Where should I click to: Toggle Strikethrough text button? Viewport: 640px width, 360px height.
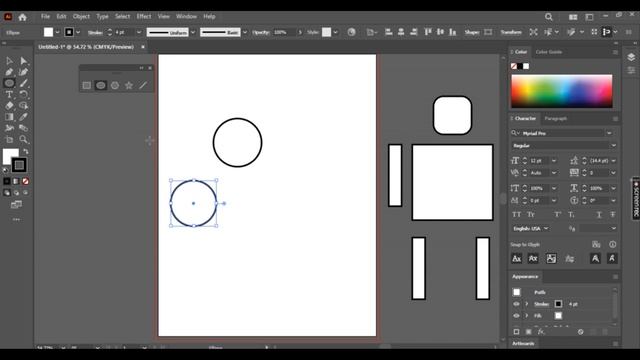613,215
